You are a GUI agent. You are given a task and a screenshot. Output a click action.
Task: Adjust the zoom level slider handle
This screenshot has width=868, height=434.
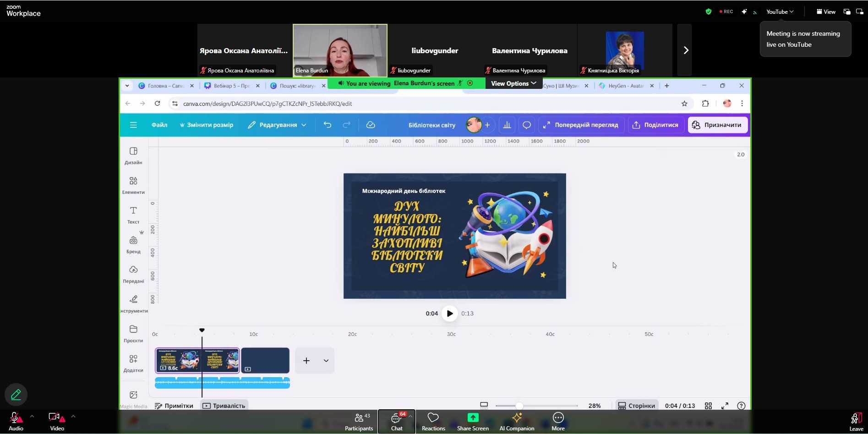(x=519, y=406)
